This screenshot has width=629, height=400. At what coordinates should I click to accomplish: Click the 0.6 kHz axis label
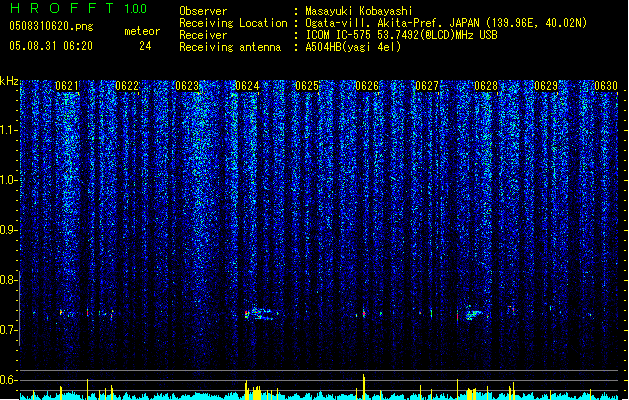(9, 380)
